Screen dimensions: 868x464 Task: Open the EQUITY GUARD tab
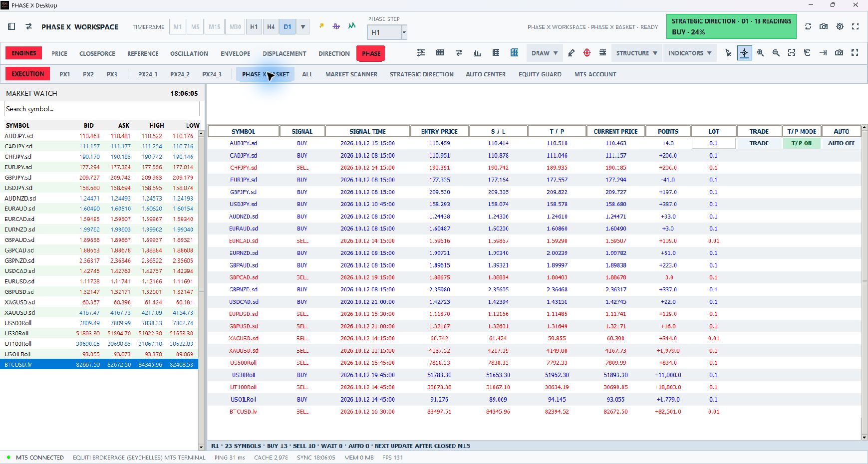coord(540,74)
